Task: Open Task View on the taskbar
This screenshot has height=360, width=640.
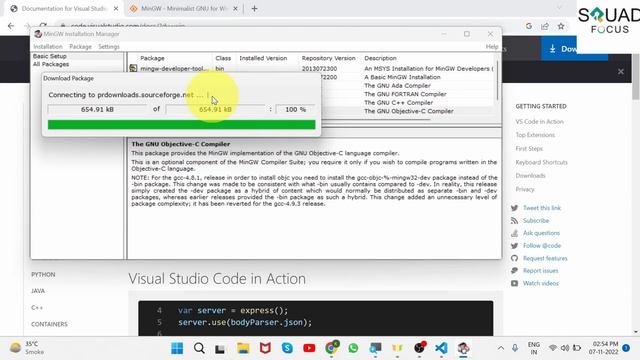Action: pyautogui.click(x=220, y=349)
